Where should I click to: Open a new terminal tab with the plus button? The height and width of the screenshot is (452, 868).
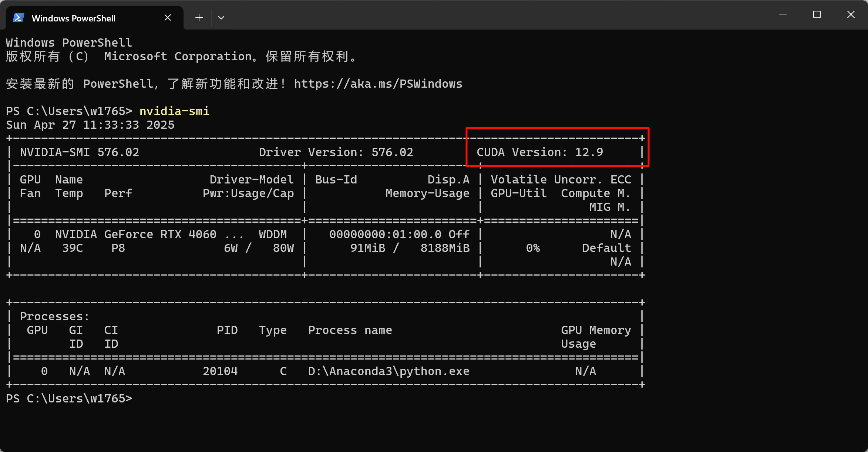point(199,17)
